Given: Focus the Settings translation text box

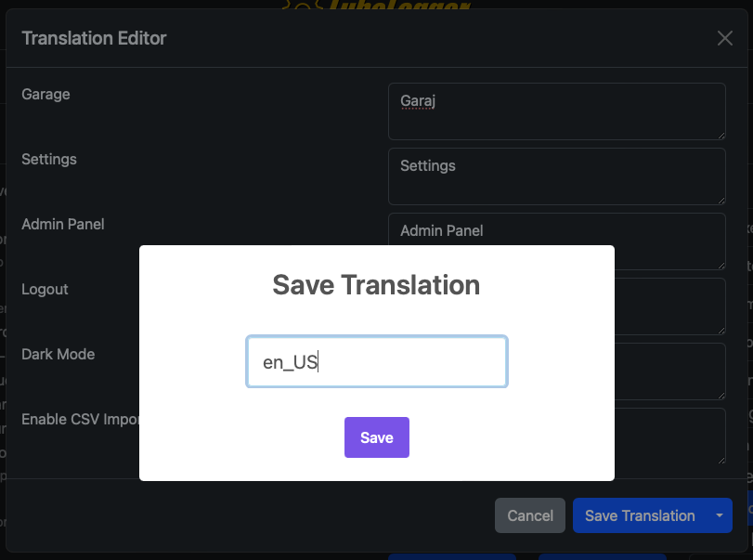Looking at the screenshot, I should pos(555,176).
